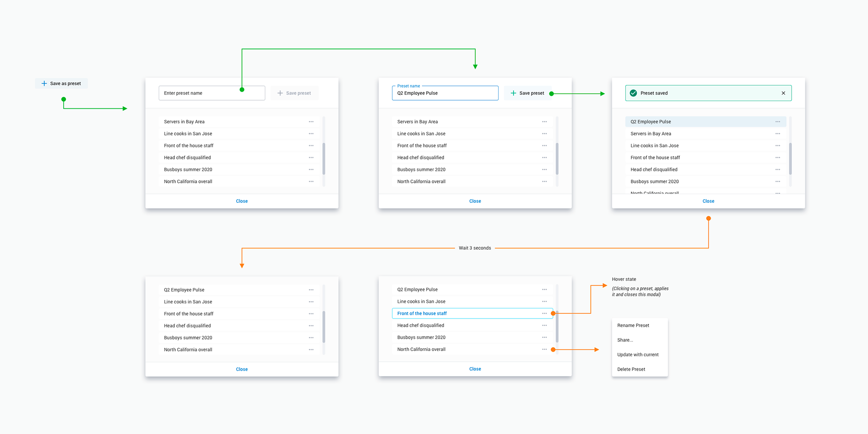Open more options for Head chef disqualified in the empty-name modal

(x=311, y=158)
